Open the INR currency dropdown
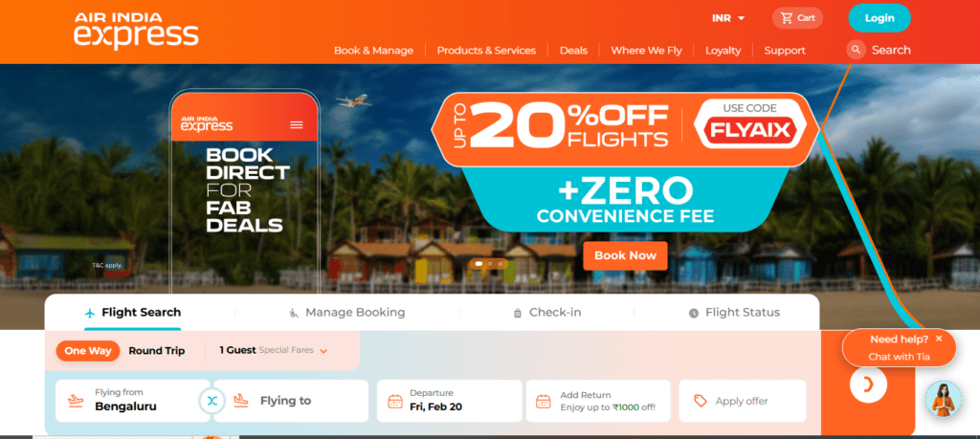Screen dimensions: 980x439 click(x=728, y=18)
